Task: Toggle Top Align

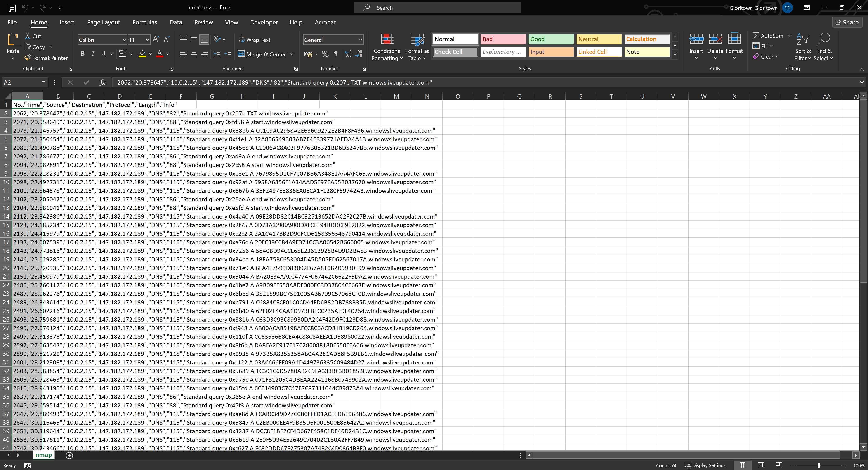Action: [x=183, y=39]
